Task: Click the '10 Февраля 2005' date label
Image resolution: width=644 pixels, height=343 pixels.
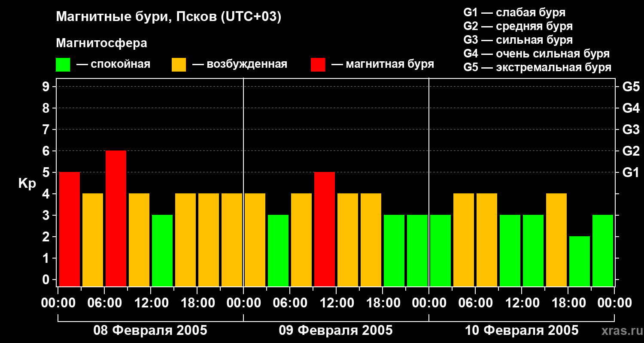Action: (x=522, y=331)
